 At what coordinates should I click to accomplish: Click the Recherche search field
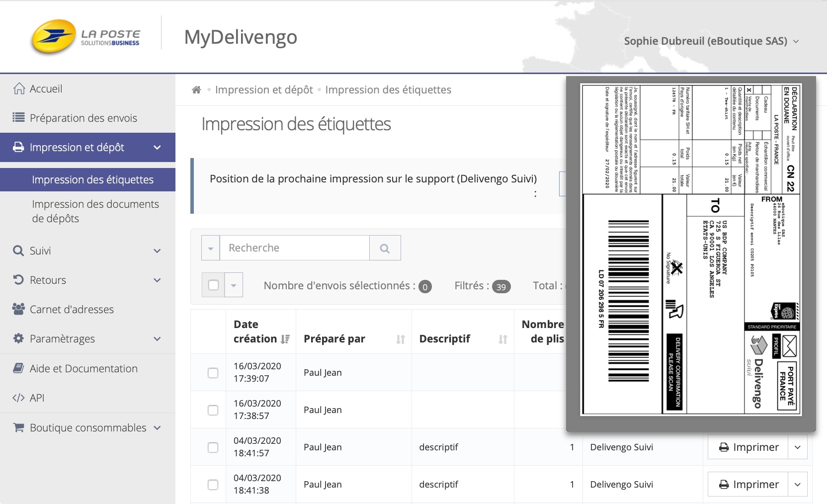coord(295,248)
